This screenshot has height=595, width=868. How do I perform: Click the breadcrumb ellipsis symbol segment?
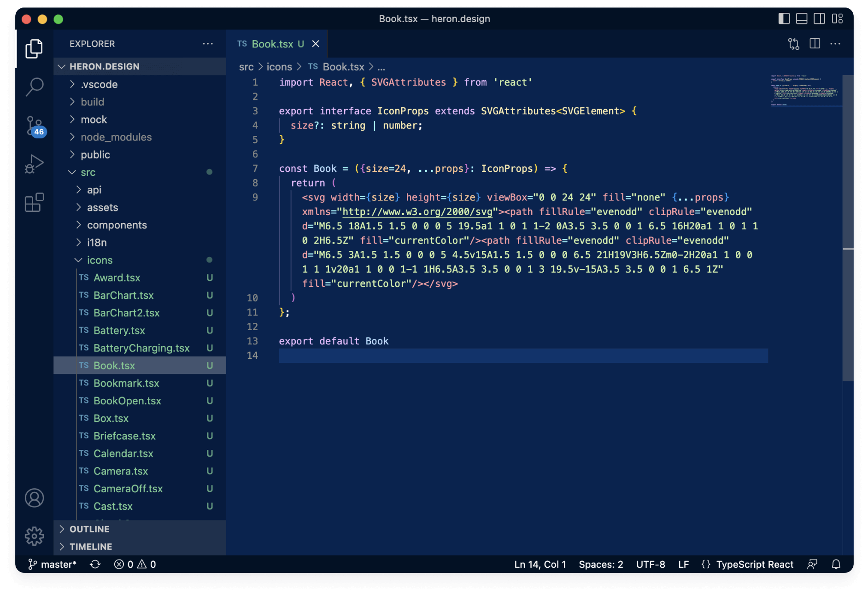point(381,67)
